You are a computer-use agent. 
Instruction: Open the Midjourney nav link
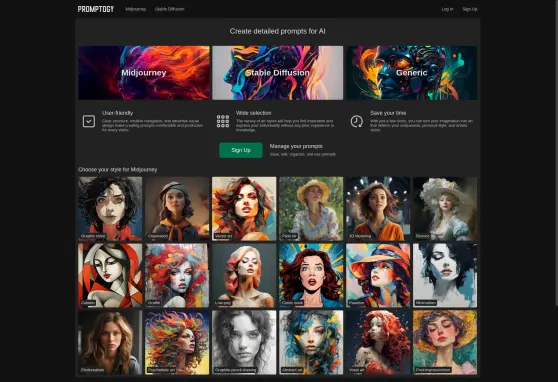[136, 9]
